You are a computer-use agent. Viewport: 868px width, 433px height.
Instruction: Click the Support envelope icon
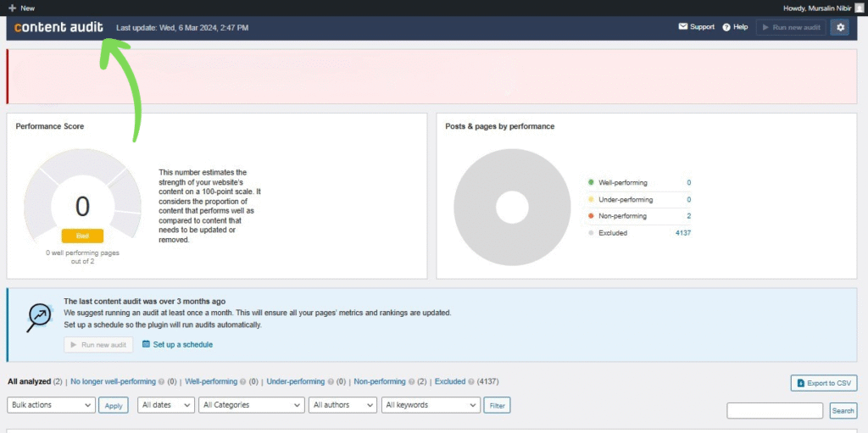coord(683,26)
